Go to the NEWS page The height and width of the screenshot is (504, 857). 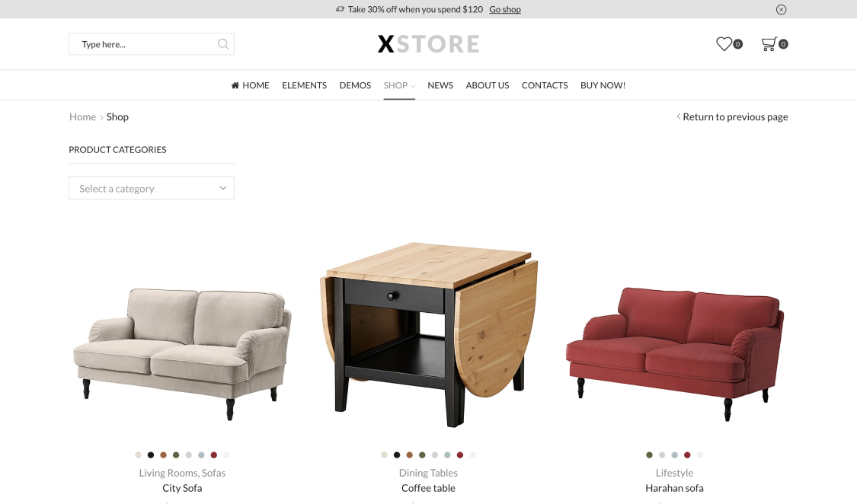tap(440, 85)
